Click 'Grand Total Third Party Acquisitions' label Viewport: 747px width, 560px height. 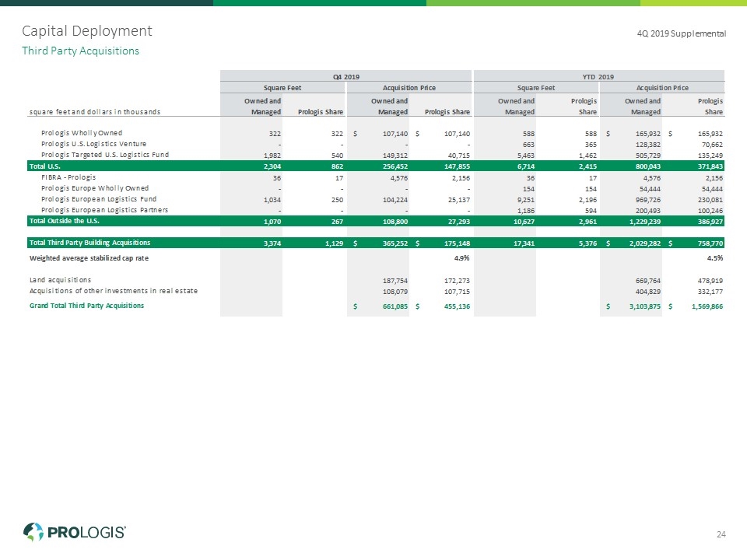[86, 306]
